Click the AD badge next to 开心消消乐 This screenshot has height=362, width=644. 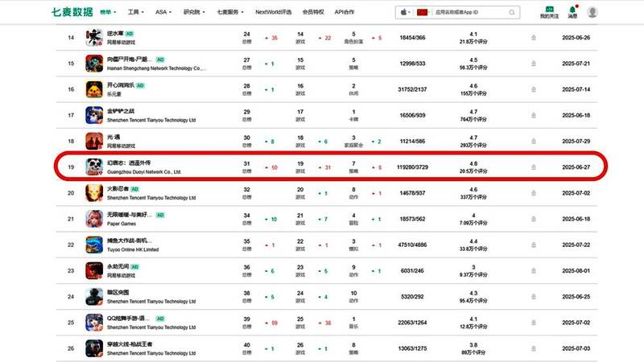[x=140, y=85]
